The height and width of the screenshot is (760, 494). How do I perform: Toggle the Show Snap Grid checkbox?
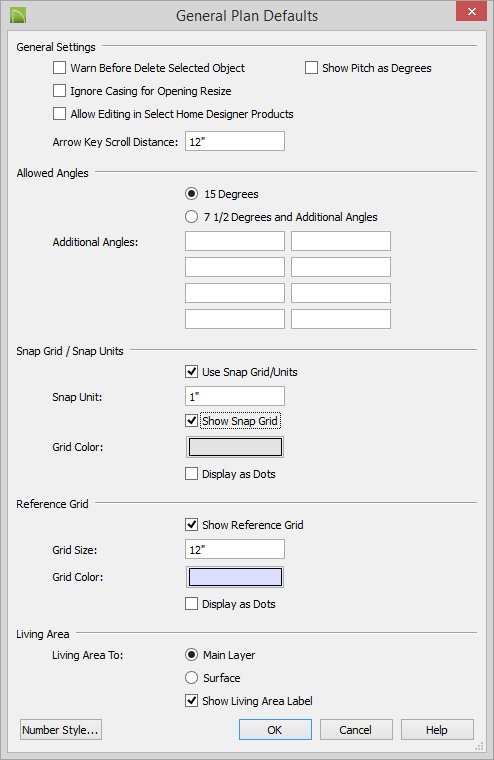(x=191, y=421)
